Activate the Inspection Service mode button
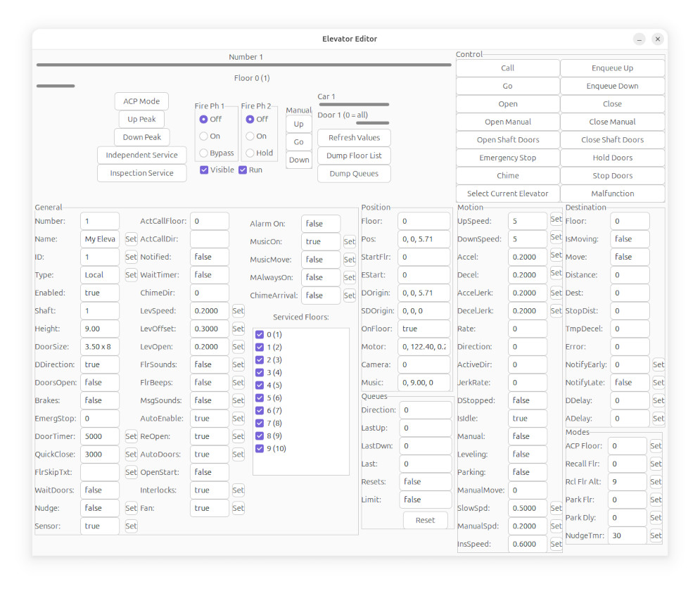 142,173
